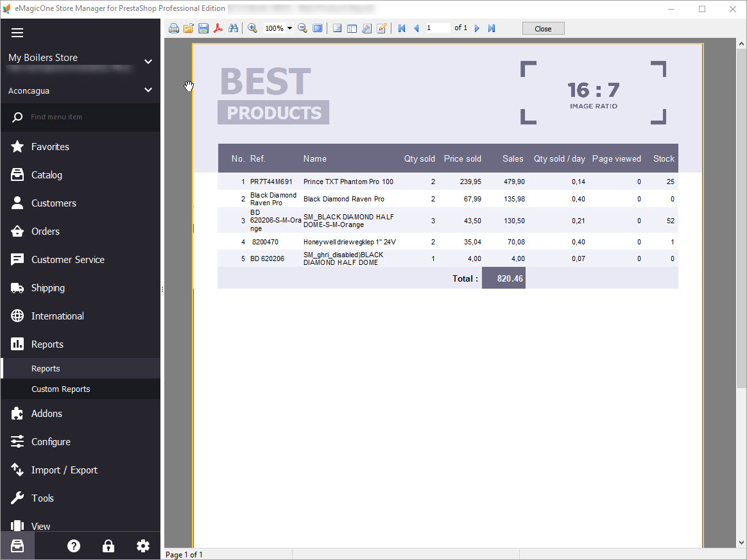Click the scroll up arrow of preview
747x560 pixels.
[741, 44]
